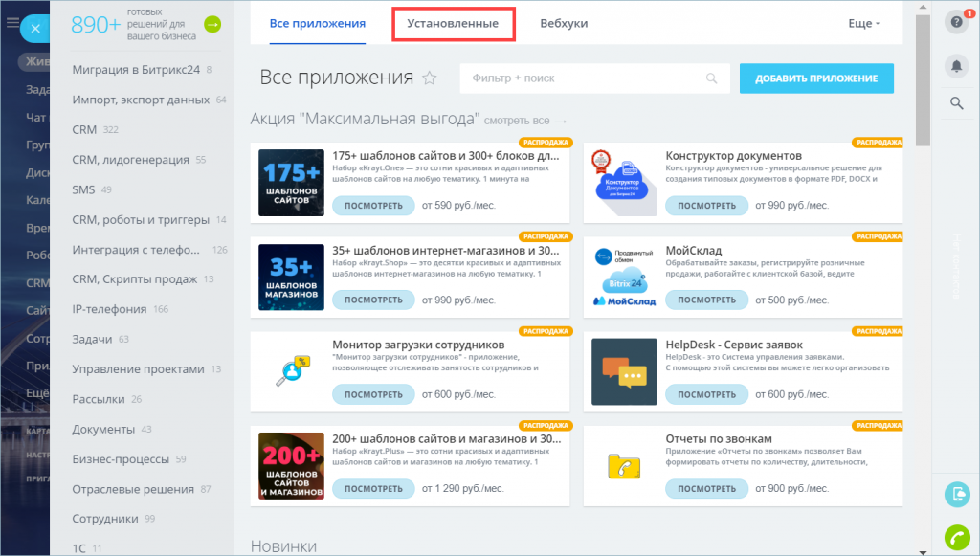Click HelpDesk chat bubbles app icon
980x556 pixels.
click(624, 371)
